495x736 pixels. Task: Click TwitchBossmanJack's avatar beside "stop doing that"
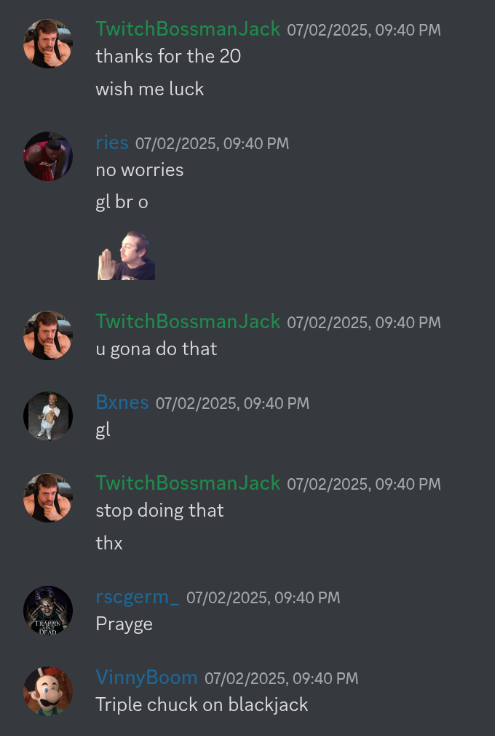[48, 497]
